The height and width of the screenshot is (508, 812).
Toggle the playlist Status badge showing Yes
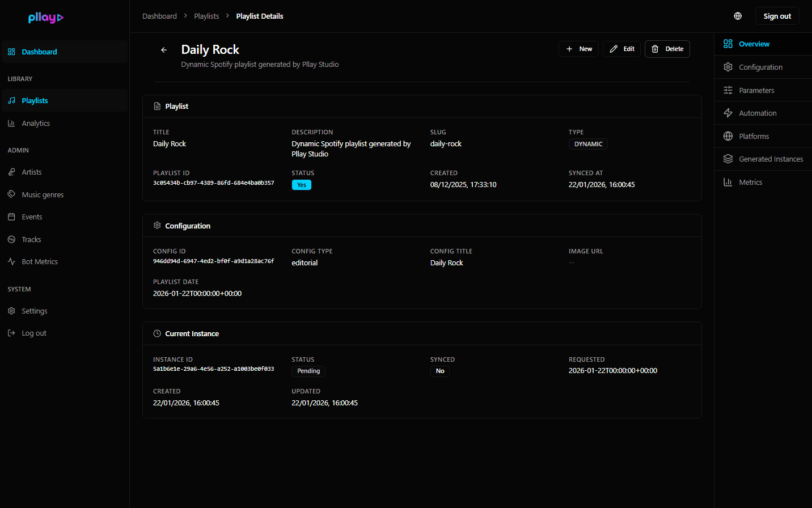(x=302, y=184)
